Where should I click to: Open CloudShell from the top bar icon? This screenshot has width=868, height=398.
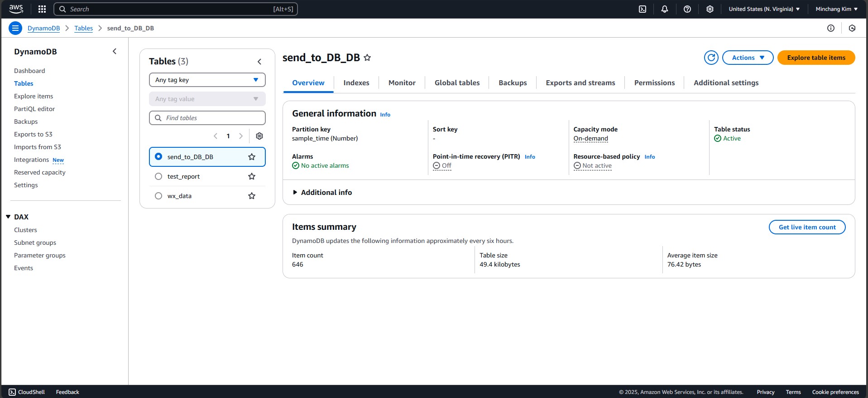tap(643, 9)
